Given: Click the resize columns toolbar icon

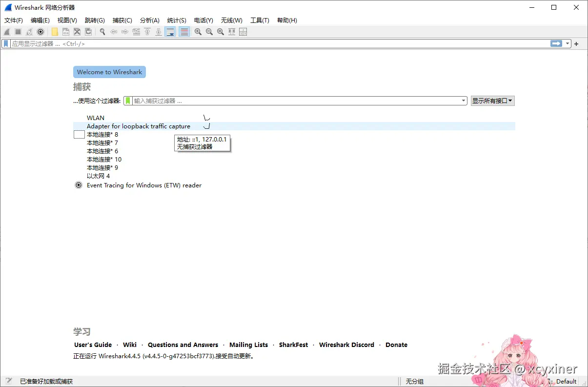Looking at the screenshot, I should click(232, 32).
